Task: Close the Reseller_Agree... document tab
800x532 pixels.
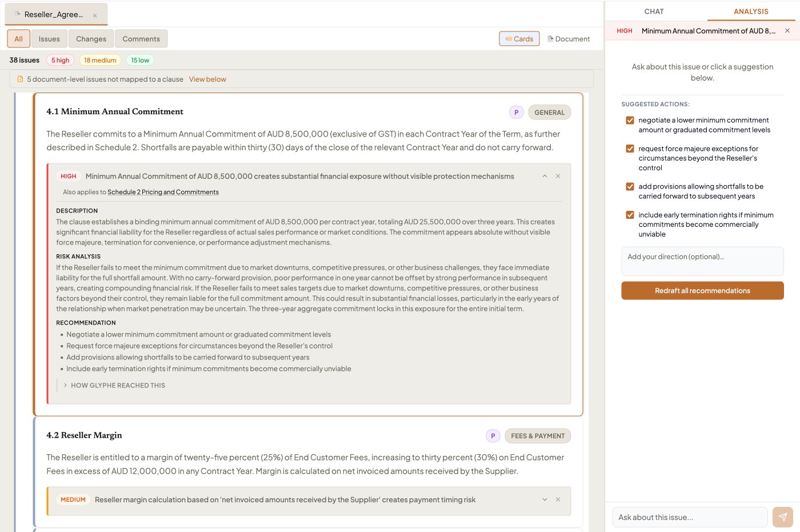Action: (x=95, y=15)
